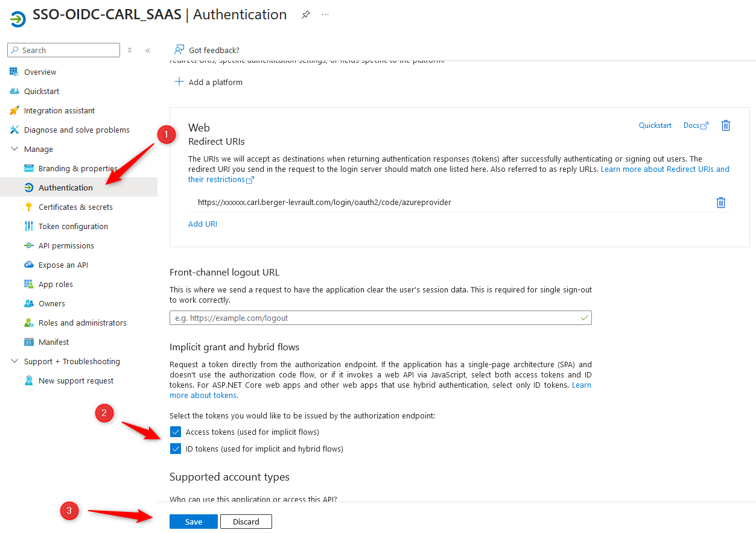Click the Got feedback? link
This screenshot has width=756, height=533.
coord(214,50)
